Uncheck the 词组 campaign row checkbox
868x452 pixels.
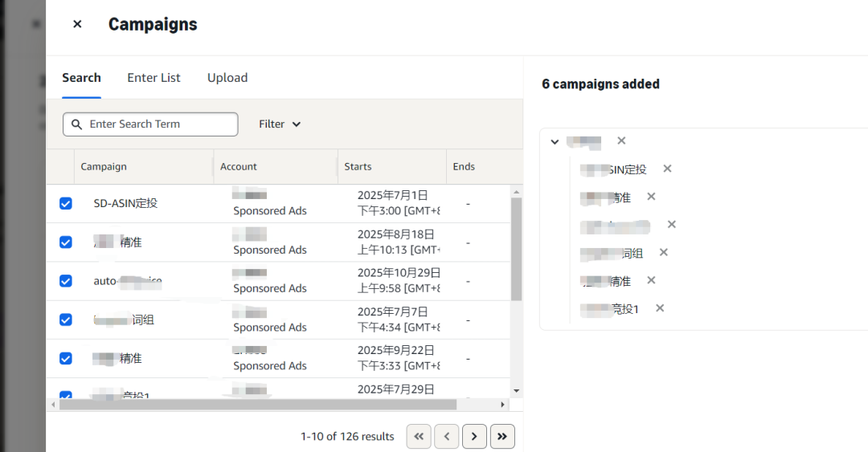click(66, 320)
